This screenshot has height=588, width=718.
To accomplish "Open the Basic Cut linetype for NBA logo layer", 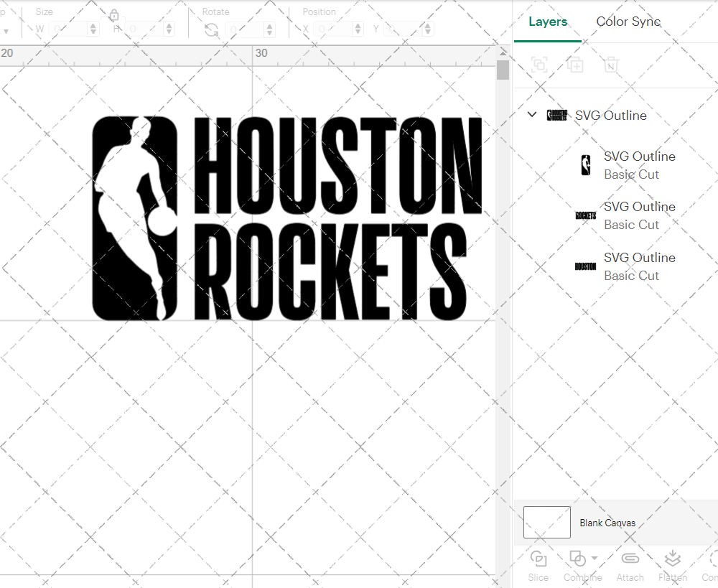I will pyautogui.click(x=631, y=174).
